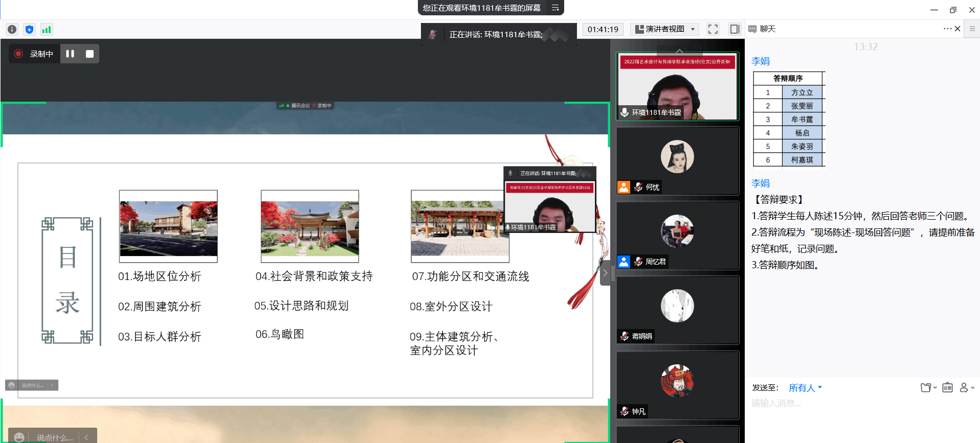The width and height of the screenshot is (980, 443).
Task: Click the red recording indicator
Action: click(19, 54)
